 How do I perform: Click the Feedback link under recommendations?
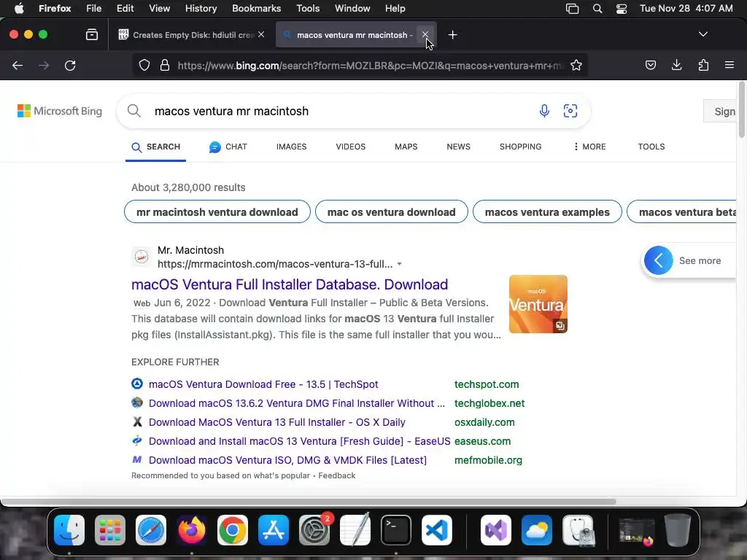[x=337, y=475]
